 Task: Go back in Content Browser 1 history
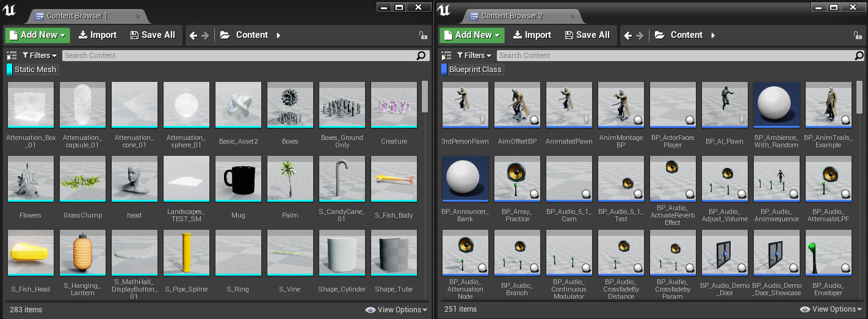[193, 35]
